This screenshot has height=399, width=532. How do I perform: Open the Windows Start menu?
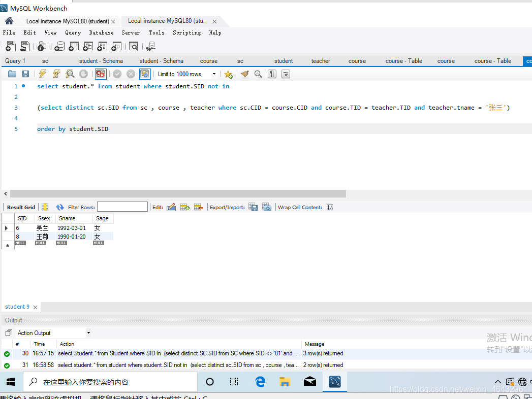point(11,382)
